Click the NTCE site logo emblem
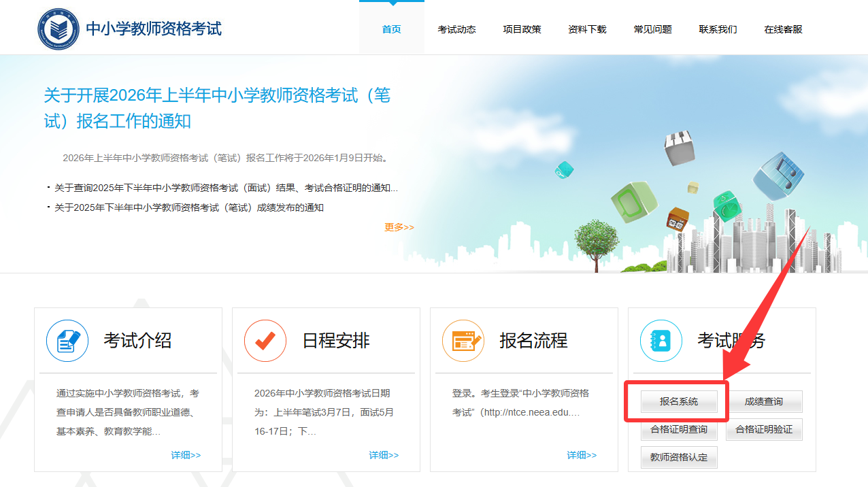 (x=59, y=29)
